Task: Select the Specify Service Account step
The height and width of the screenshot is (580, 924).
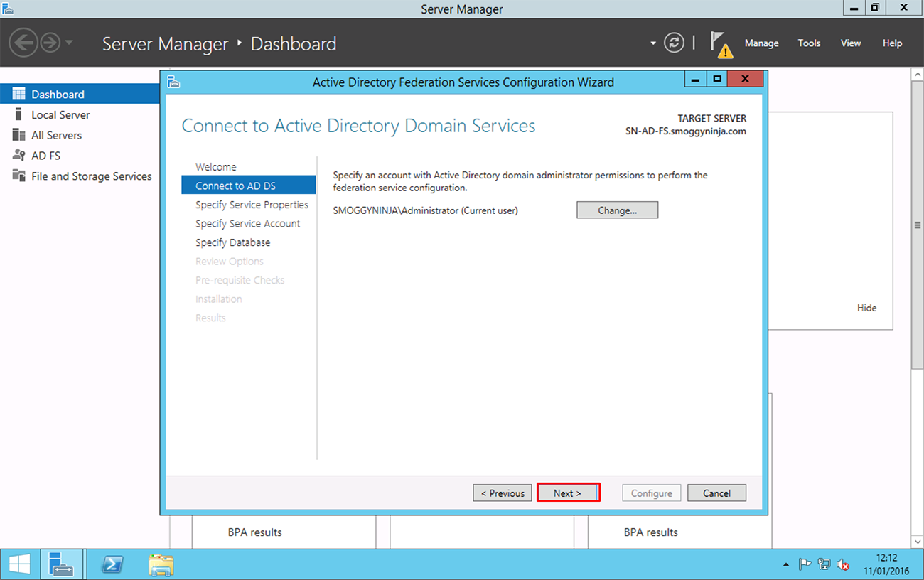Action: pos(247,223)
